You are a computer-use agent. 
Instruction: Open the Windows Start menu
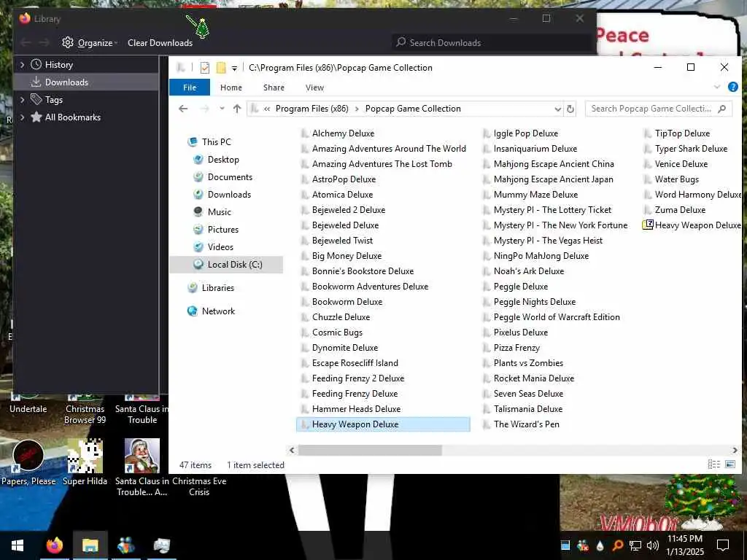pyautogui.click(x=18, y=545)
